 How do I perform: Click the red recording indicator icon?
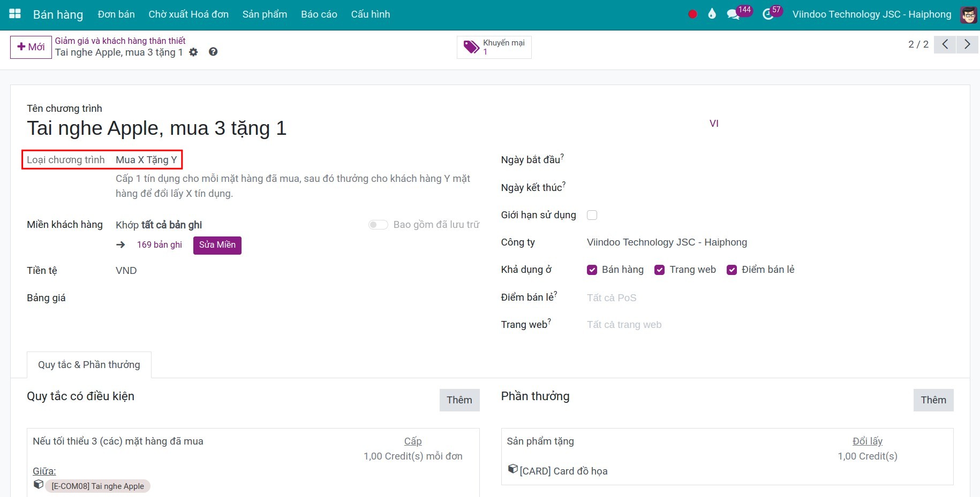[x=692, y=14]
